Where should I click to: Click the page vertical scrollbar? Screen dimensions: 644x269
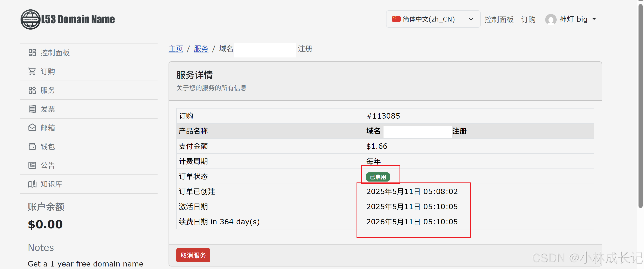pyautogui.click(x=640, y=105)
